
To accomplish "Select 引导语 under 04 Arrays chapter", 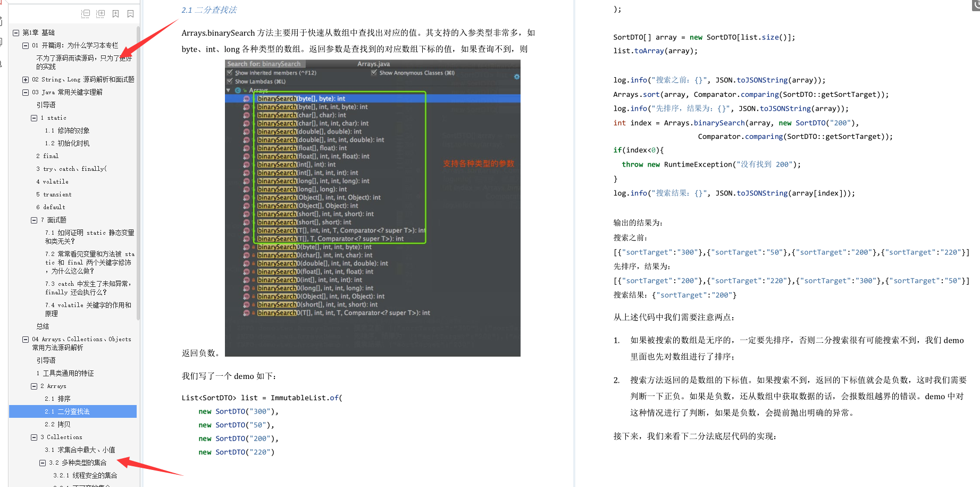I will pos(46,360).
